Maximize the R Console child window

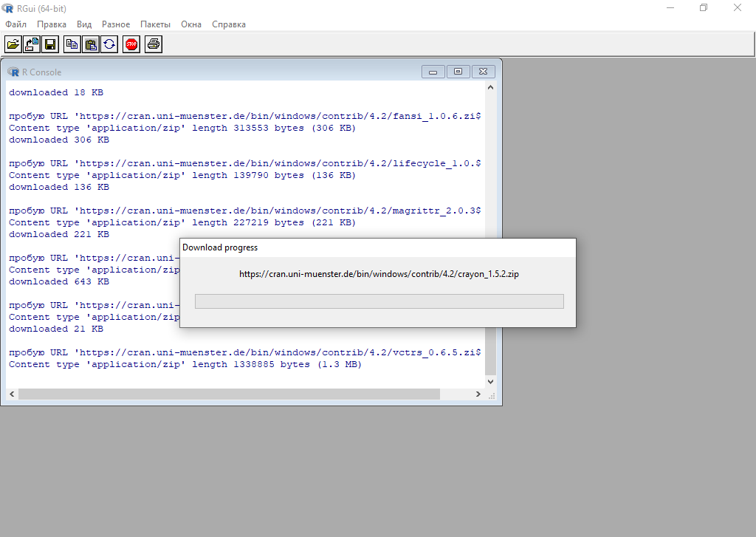click(x=458, y=72)
